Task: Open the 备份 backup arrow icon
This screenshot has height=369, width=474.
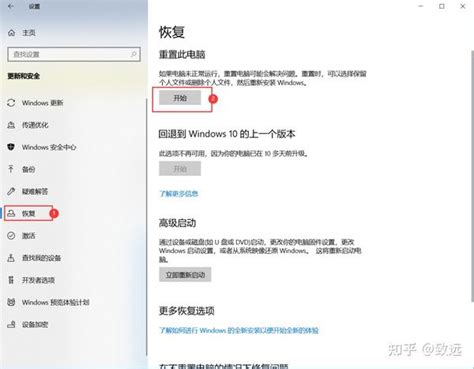Action: click(x=11, y=169)
